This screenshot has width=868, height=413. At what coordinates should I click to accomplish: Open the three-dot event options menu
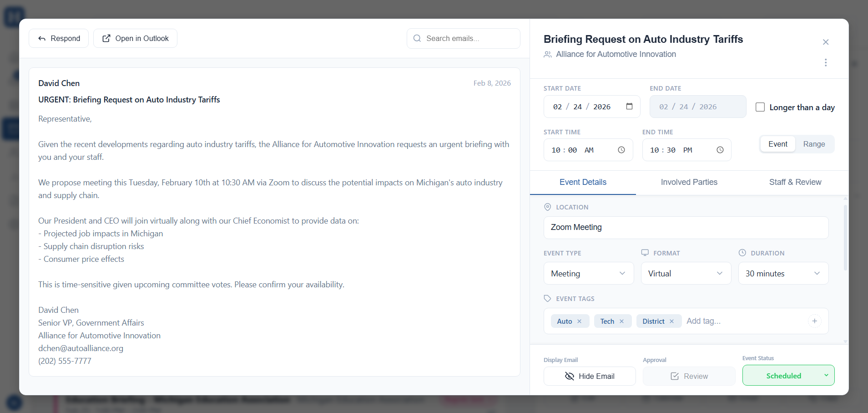[x=826, y=62]
